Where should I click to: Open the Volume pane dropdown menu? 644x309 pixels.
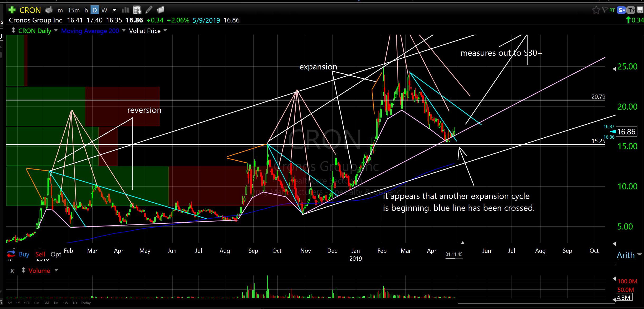pyautogui.click(x=56, y=270)
